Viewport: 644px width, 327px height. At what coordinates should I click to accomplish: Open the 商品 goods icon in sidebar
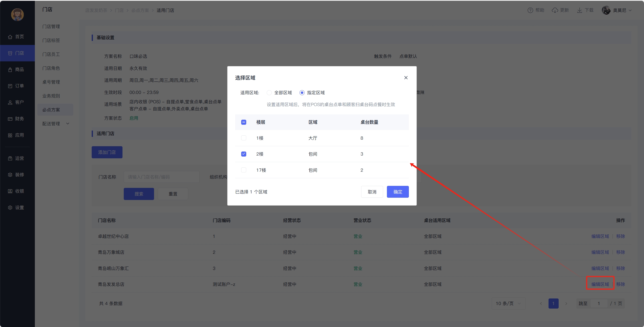10,70
